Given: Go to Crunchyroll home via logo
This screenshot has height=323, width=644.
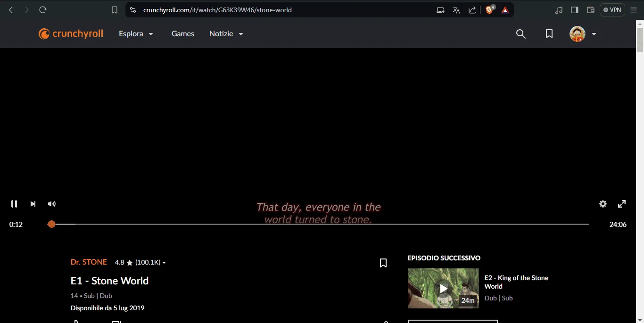Looking at the screenshot, I should pos(71,34).
